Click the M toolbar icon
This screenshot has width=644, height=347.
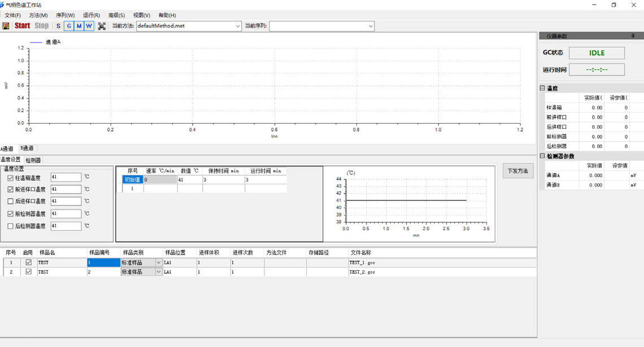(x=79, y=26)
